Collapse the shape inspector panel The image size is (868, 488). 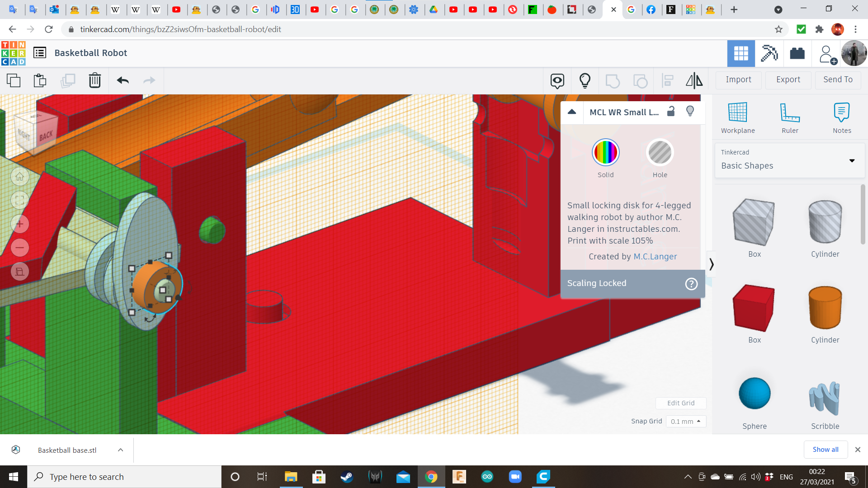click(572, 112)
